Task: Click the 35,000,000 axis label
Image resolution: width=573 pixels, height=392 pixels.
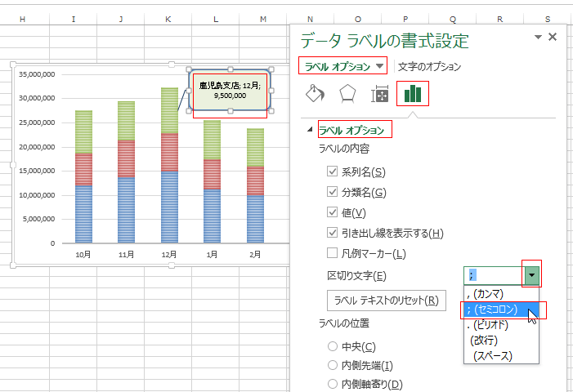Action: click(37, 74)
